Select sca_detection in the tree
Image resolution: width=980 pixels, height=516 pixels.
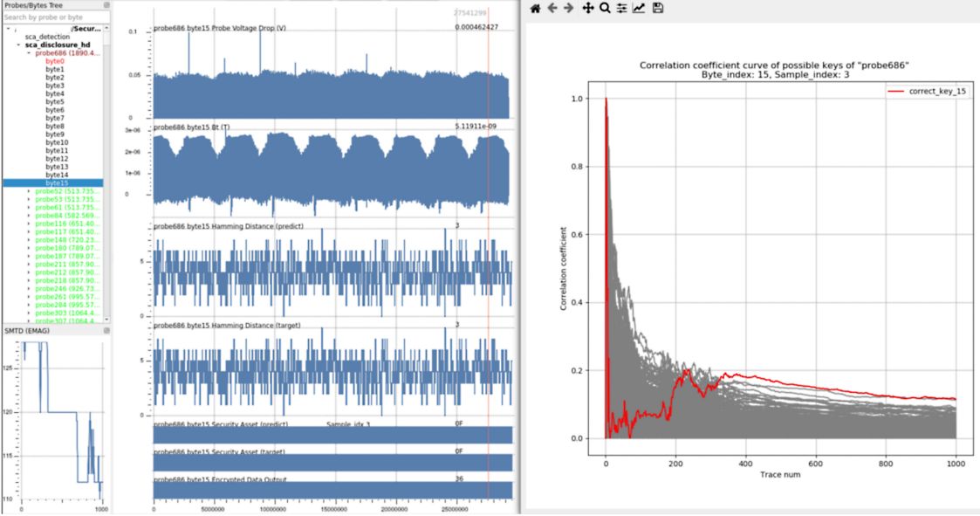pos(47,37)
